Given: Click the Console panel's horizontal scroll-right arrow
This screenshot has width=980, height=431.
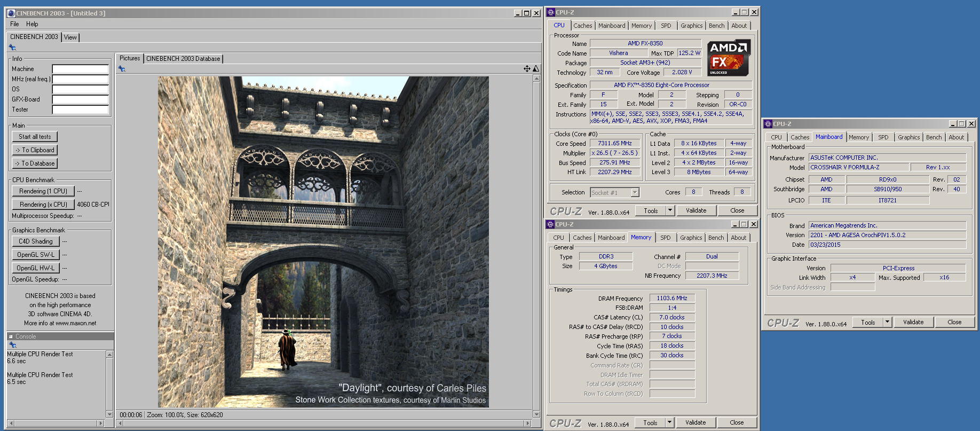Looking at the screenshot, I should 100,423.
